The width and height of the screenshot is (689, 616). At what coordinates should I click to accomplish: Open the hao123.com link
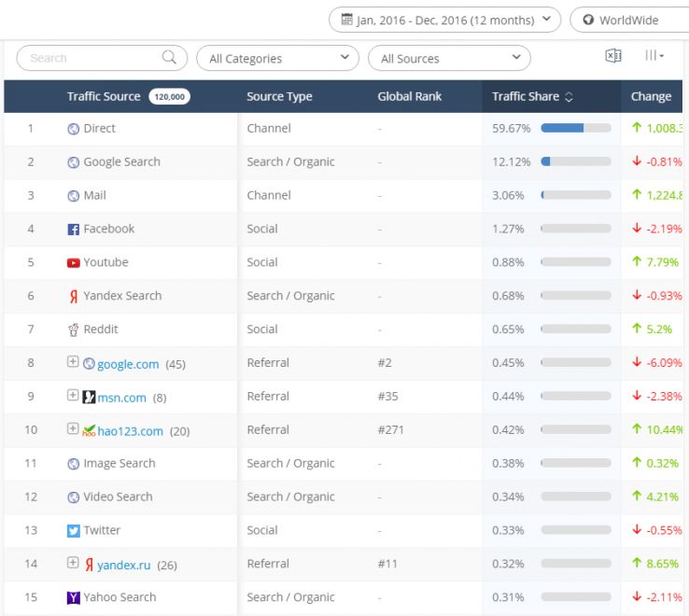tap(130, 431)
